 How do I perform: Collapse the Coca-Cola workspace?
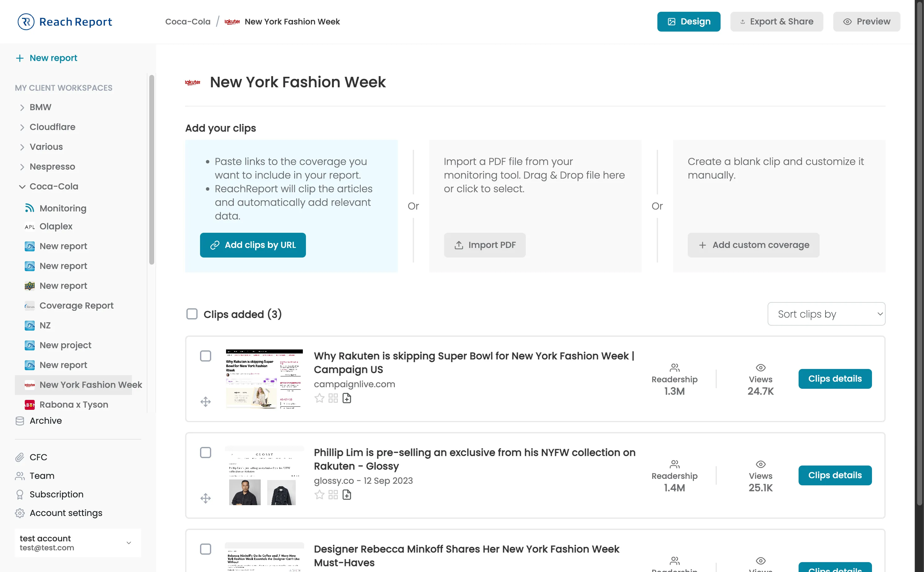click(x=22, y=186)
